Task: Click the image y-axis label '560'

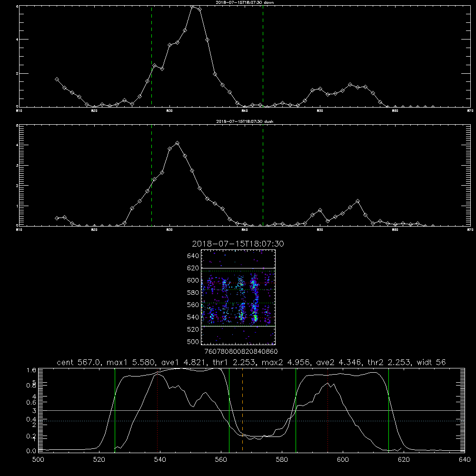Action: (193, 305)
